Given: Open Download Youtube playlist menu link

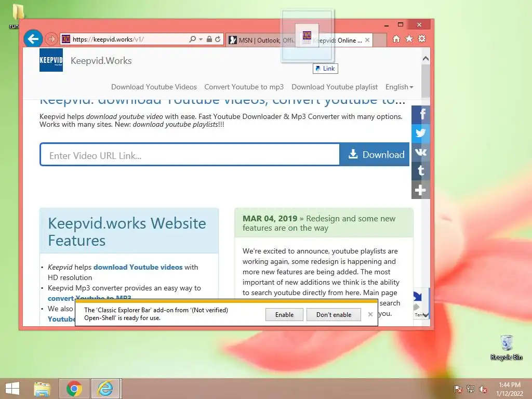Looking at the screenshot, I should (335, 87).
